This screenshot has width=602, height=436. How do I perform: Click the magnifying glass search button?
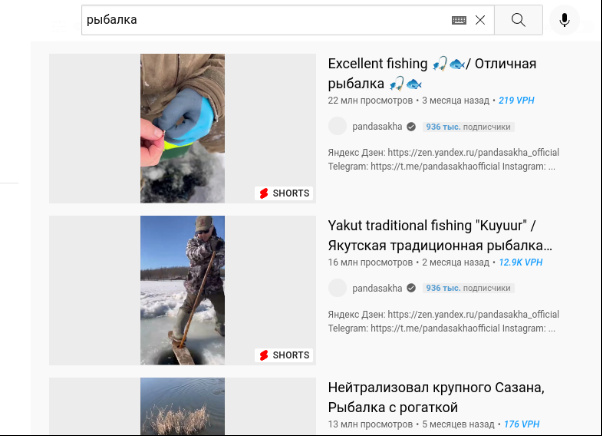coord(518,20)
